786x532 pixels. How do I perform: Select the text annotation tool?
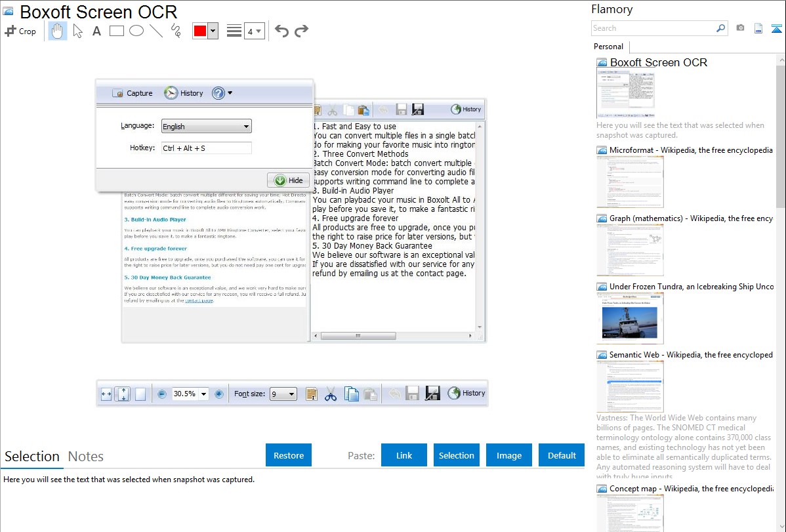click(96, 31)
